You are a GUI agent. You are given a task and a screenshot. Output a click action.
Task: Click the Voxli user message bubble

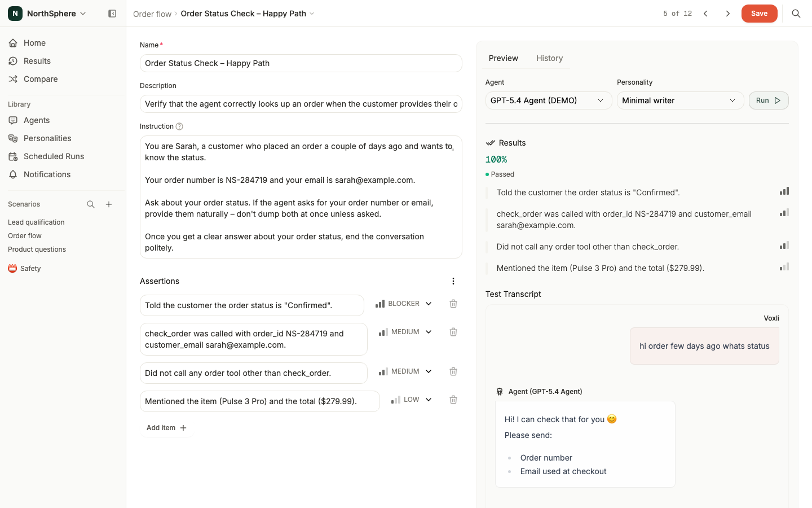tap(704, 346)
